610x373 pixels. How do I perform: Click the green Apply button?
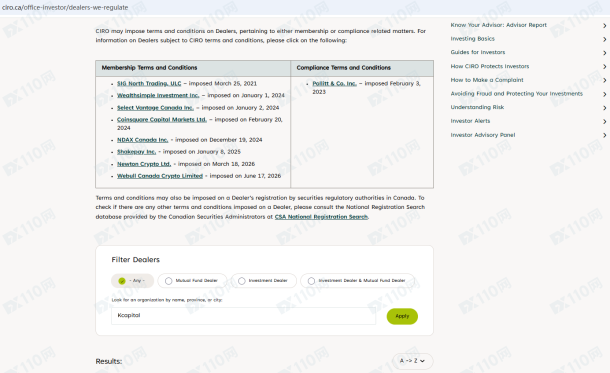pyautogui.click(x=402, y=316)
